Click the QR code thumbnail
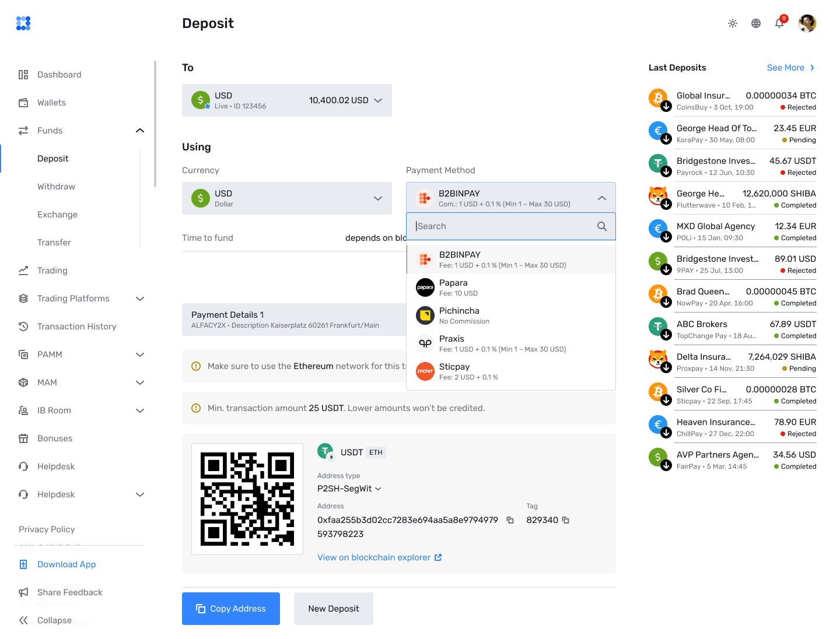Image resolution: width=840 pixels, height=639 pixels. [247, 498]
